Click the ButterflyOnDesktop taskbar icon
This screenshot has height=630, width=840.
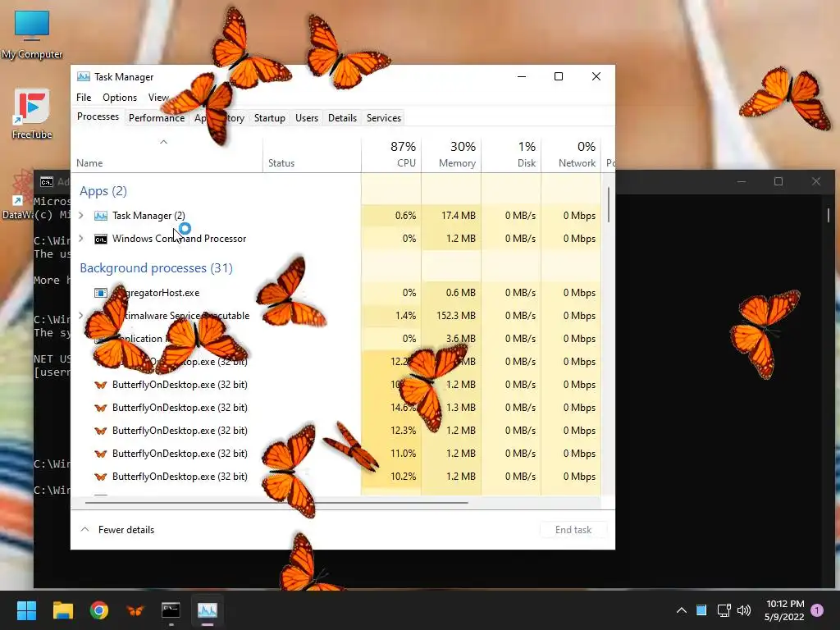[135, 610]
